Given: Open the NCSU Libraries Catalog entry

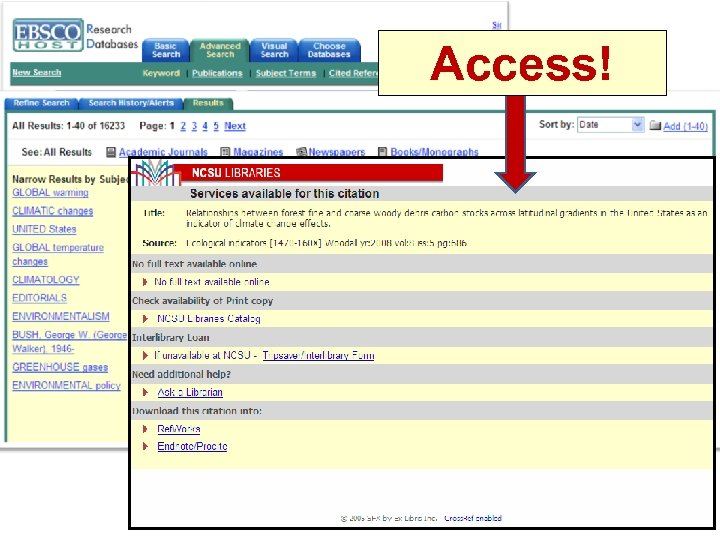Looking at the screenshot, I should [x=209, y=319].
